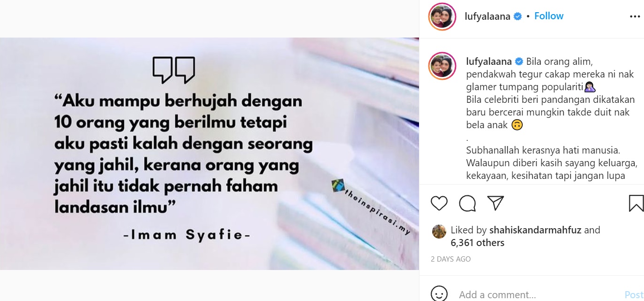Click the Imam Syafie quote image

[x=209, y=154]
